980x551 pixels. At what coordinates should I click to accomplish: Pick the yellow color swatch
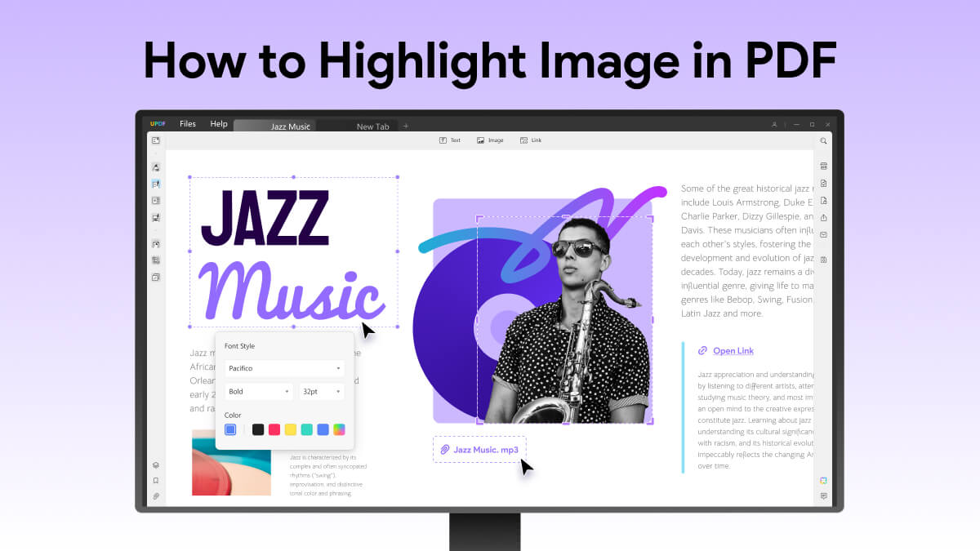pyautogui.click(x=290, y=429)
